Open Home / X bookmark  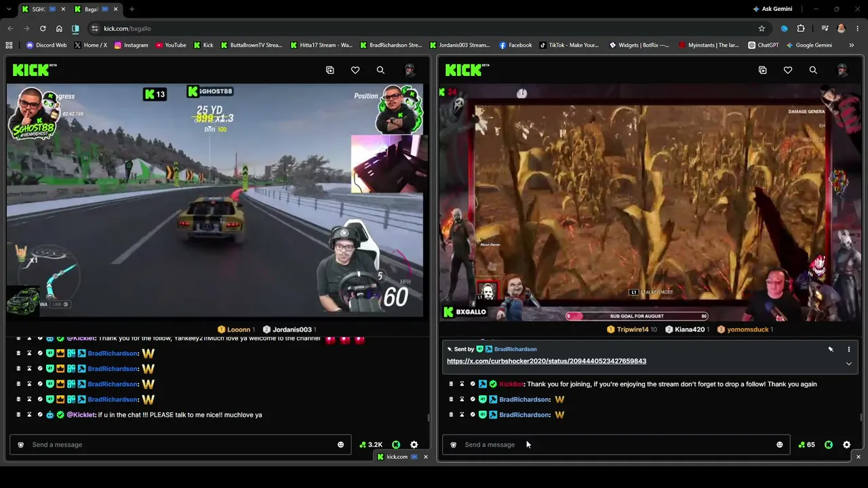click(90, 45)
